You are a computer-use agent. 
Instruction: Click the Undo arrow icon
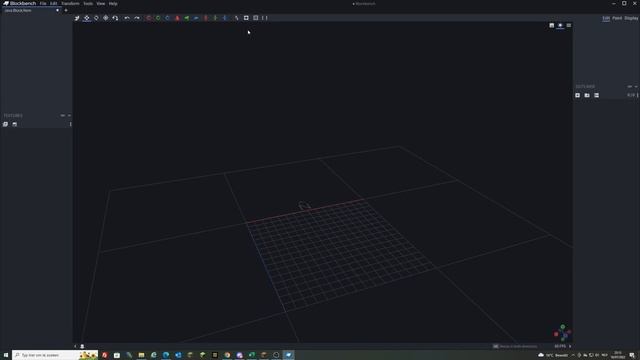click(x=127, y=18)
